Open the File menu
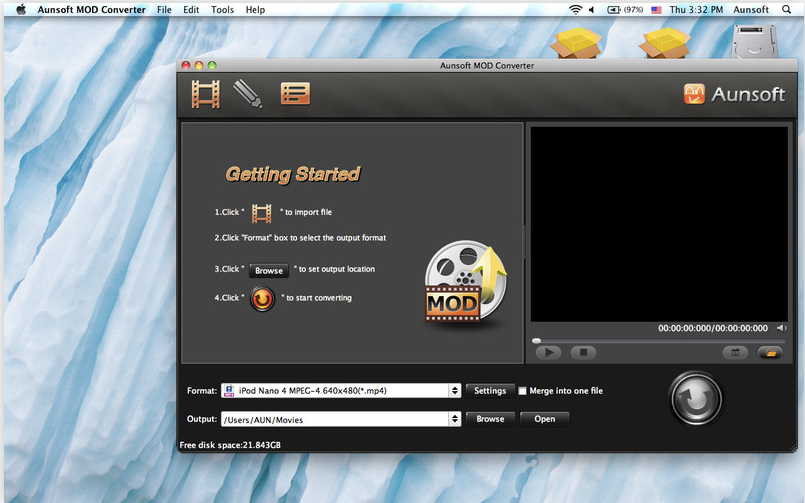805x503 pixels. pos(164,9)
